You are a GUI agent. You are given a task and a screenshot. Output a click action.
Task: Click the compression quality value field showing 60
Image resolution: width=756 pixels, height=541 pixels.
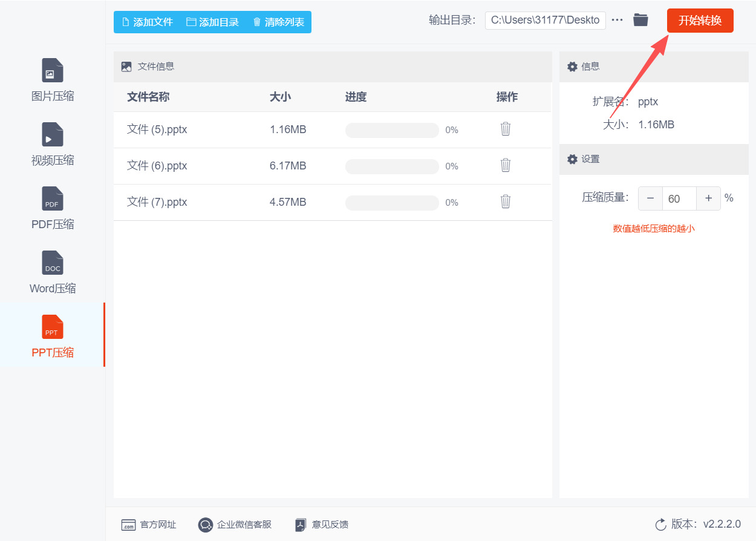(679, 198)
